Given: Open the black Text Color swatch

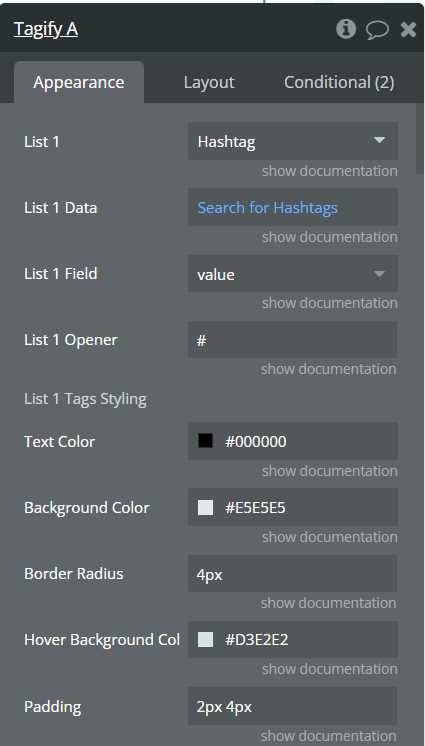Looking at the screenshot, I should (206, 441).
